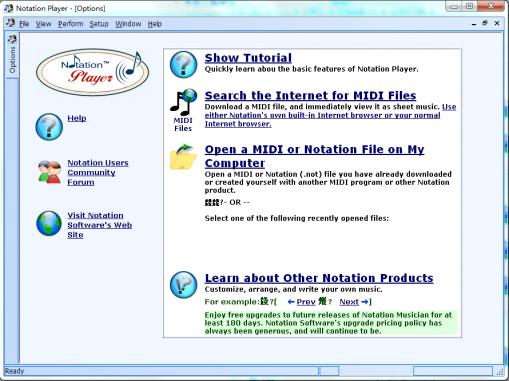The height and width of the screenshot is (381, 509).
Task: Click the Prev link
Action: 306,302
